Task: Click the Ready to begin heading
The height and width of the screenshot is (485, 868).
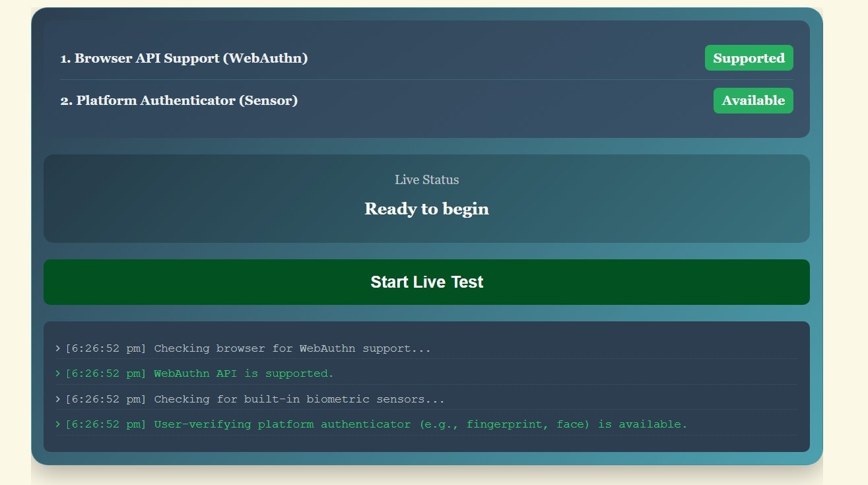Action: coord(426,209)
